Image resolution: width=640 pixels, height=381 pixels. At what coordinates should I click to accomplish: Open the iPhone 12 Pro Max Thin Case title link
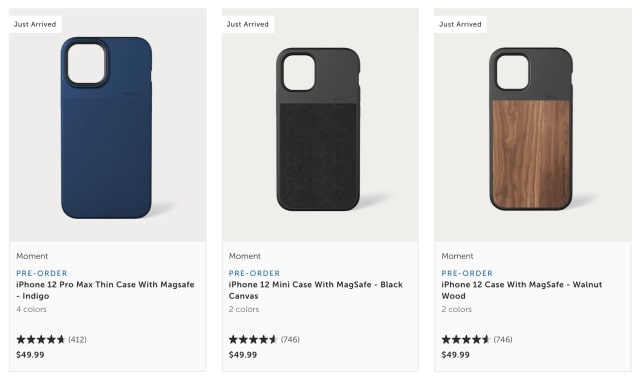tap(105, 290)
